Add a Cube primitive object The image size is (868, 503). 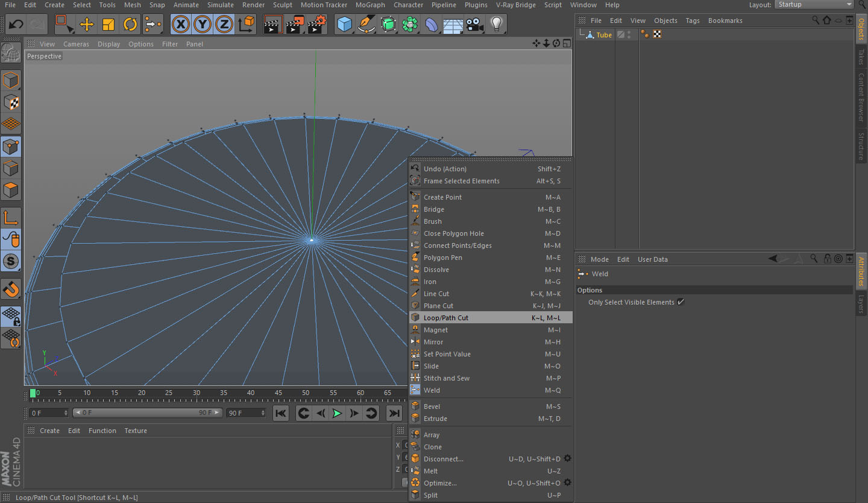[344, 25]
